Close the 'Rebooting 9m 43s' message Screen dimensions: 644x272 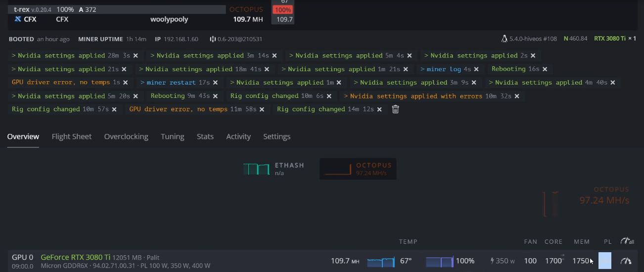tap(215, 96)
